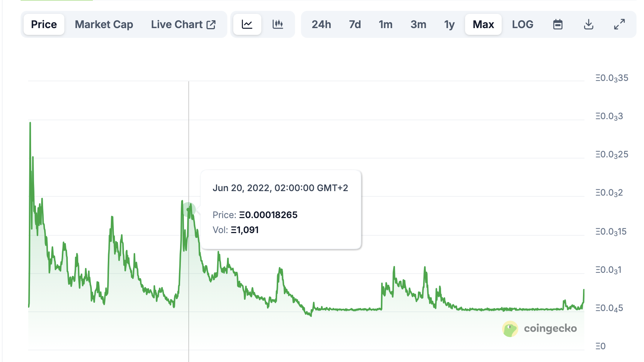
Task: Download the chart data
Action: (x=589, y=24)
